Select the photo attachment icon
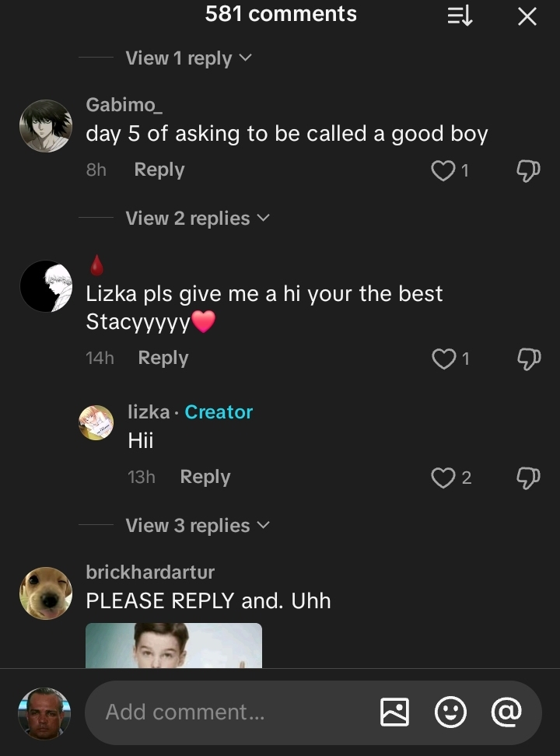The image size is (560, 756). pos(396,712)
